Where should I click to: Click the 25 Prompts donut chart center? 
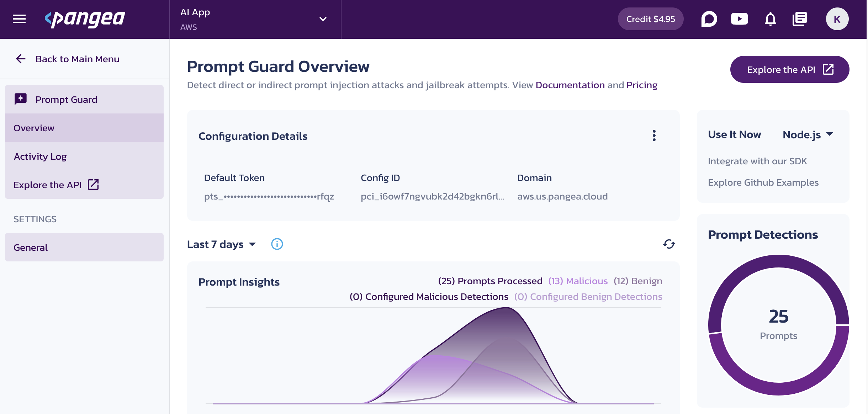[778, 325]
